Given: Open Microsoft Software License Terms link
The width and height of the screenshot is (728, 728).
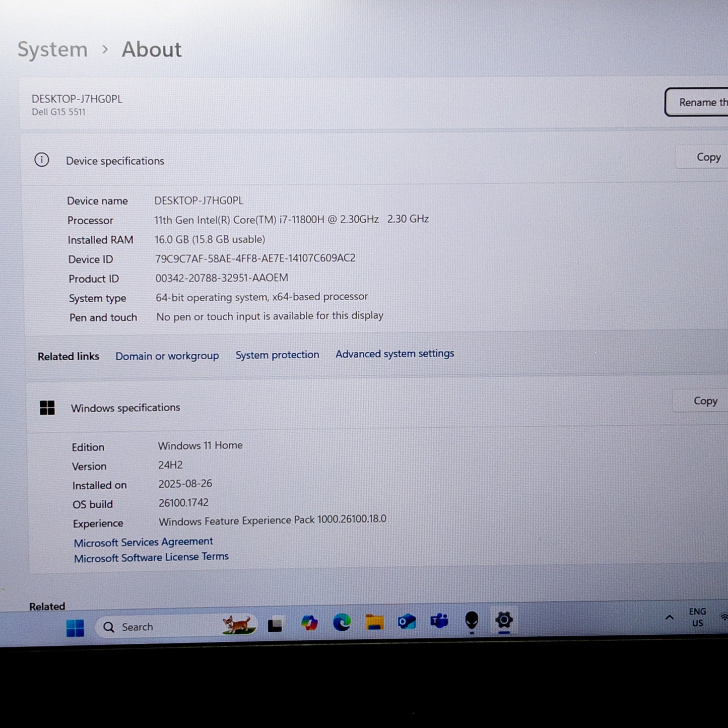Looking at the screenshot, I should pyautogui.click(x=151, y=557).
